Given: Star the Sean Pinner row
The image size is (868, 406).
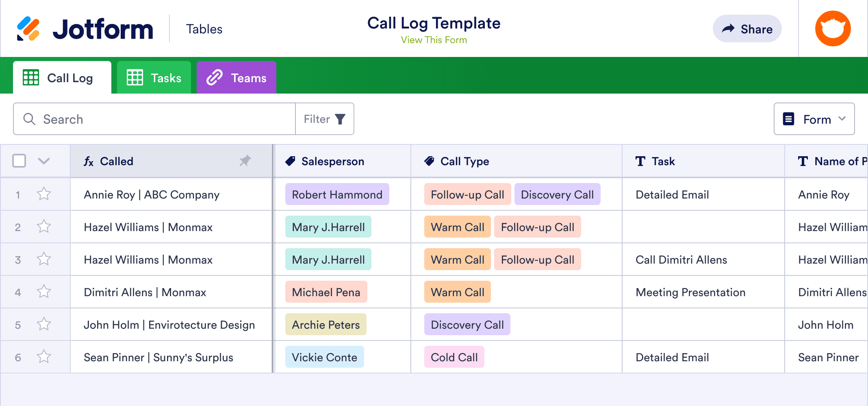Looking at the screenshot, I should coord(44,357).
